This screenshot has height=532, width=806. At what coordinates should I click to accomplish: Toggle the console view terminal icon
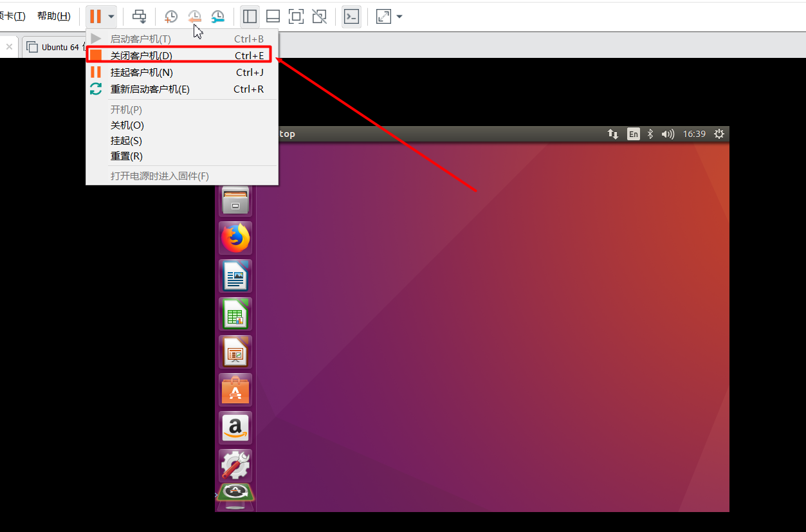pyautogui.click(x=351, y=16)
